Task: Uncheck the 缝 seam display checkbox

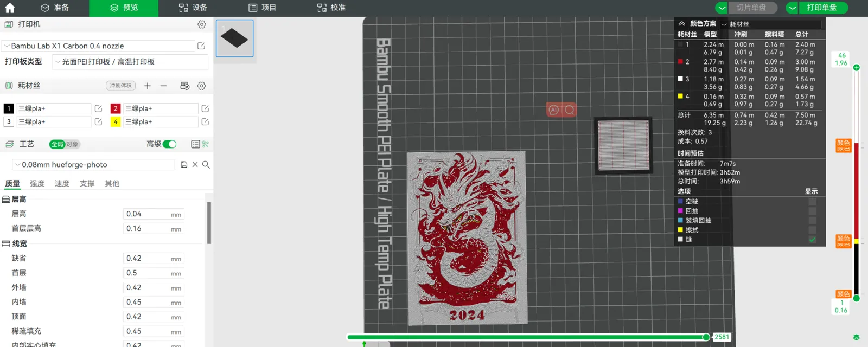Action: tap(812, 240)
